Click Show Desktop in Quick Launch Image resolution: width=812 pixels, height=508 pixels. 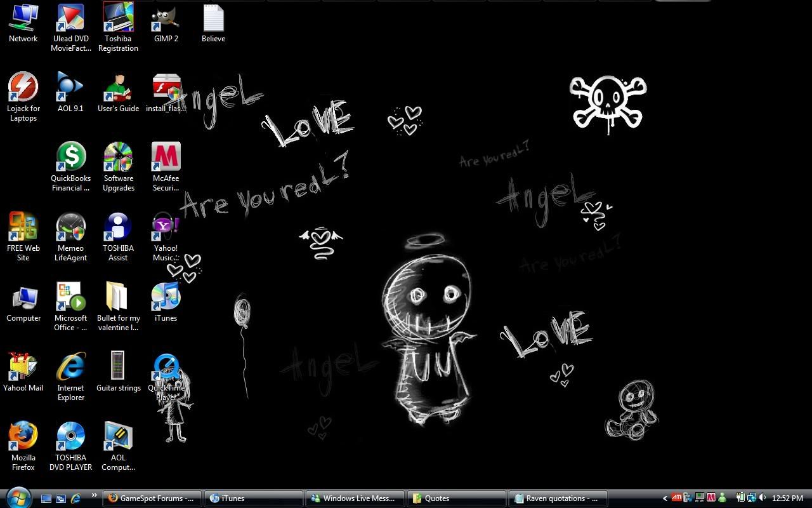[46, 498]
